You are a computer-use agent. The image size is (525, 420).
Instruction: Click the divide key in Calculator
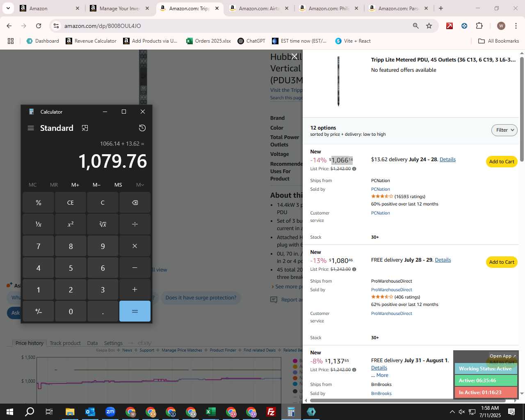click(135, 224)
